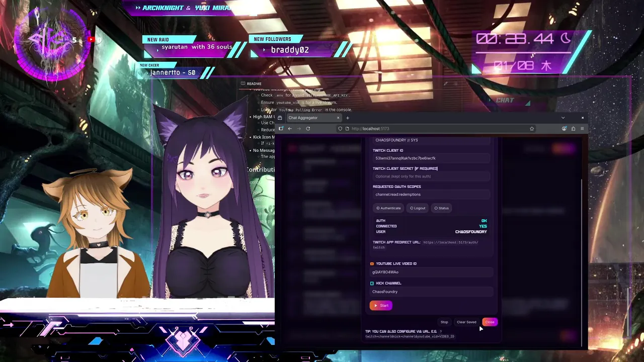This screenshot has width=644, height=362.
Task: Click the Clear Saved button
Action: click(x=466, y=322)
